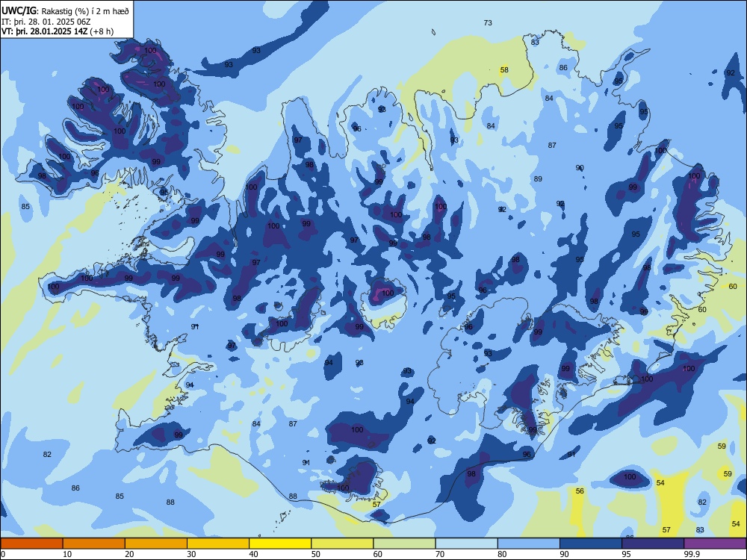Image resolution: width=747 pixels, height=560 pixels.
Task: Click the '0' label under the color bar
Action: [x=3, y=554]
